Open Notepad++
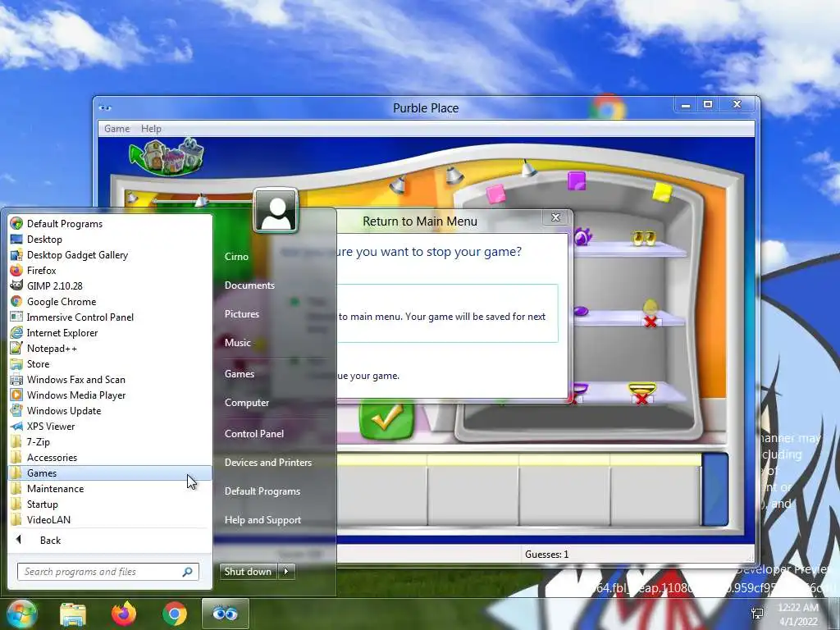Viewport: 840px width, 630px height. tap(110, 348)
